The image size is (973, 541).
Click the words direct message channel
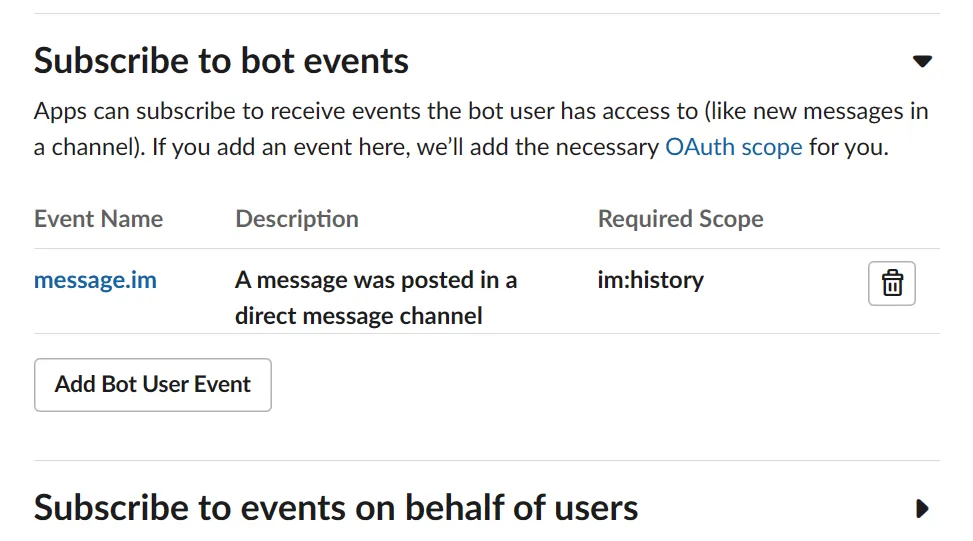click(x=359, y=316)
